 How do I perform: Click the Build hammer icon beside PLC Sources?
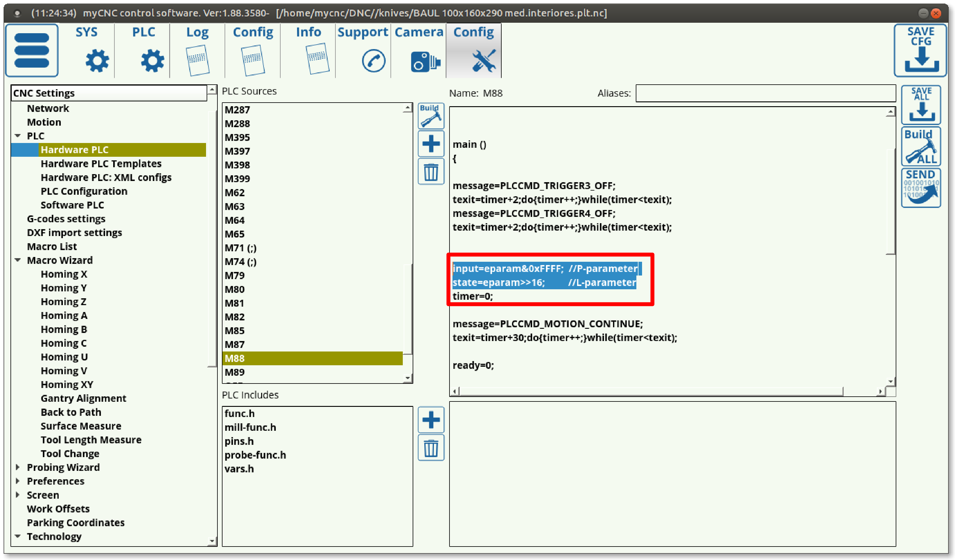pos(431,116)
